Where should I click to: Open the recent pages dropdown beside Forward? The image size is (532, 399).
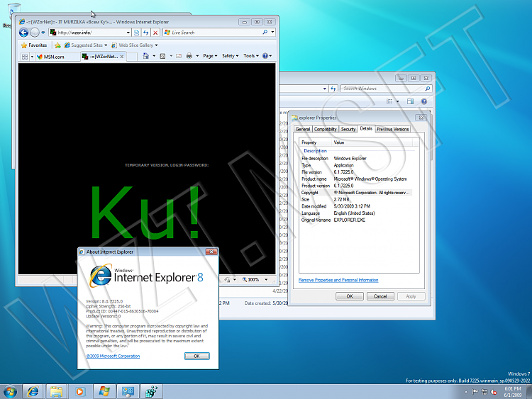coord(43,33)
